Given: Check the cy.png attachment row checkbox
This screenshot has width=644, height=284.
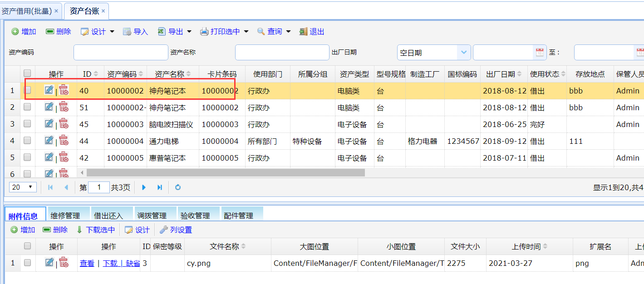Looking at the screenshot, I should (x=27, y=263).
